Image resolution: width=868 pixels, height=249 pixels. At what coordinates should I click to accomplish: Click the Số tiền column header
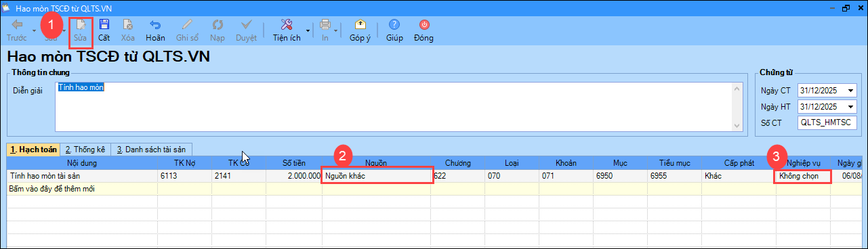[x=293, y=163]
